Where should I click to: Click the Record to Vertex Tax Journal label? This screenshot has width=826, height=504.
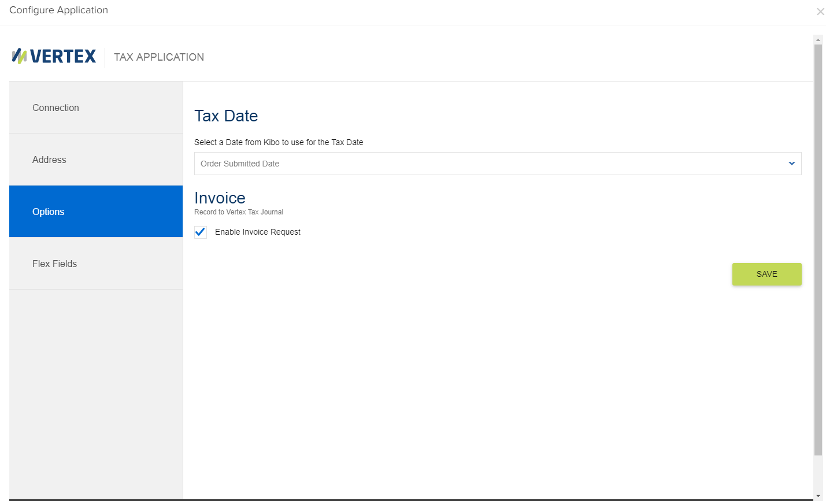pos(239,212)
